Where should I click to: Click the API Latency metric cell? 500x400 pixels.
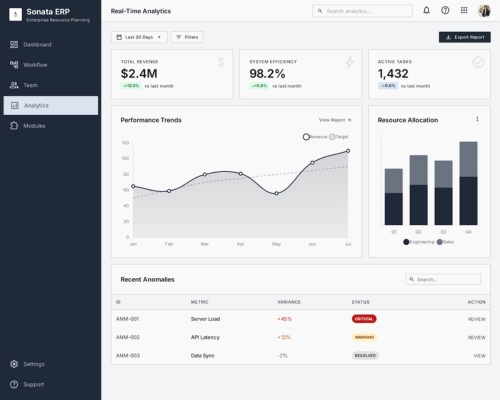point(205,337)
